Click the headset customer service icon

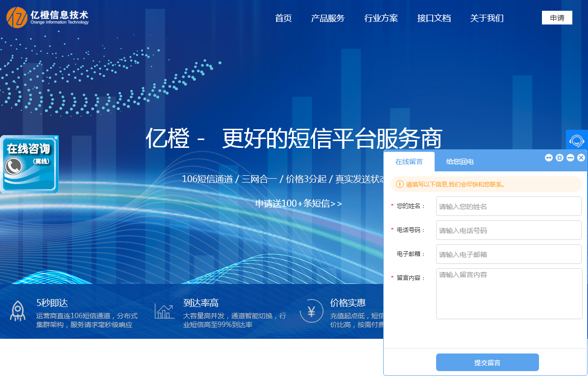click(577, 141)
